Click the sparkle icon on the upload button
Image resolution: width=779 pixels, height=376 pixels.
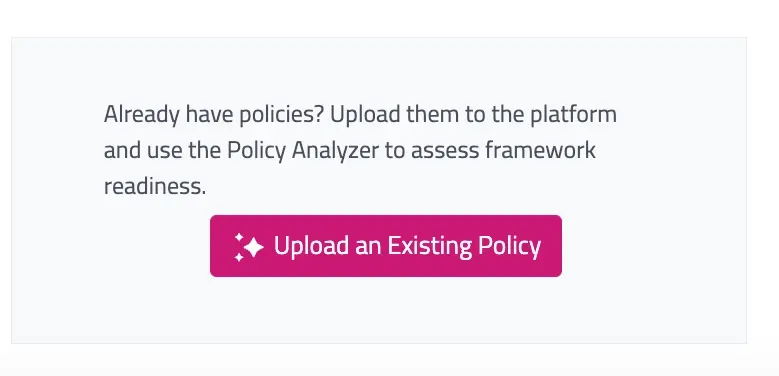tap(248, 247)
